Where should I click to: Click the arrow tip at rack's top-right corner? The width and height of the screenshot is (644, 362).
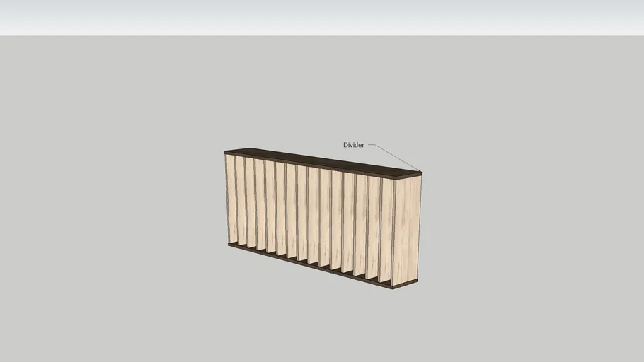click(x=420, y=172)
